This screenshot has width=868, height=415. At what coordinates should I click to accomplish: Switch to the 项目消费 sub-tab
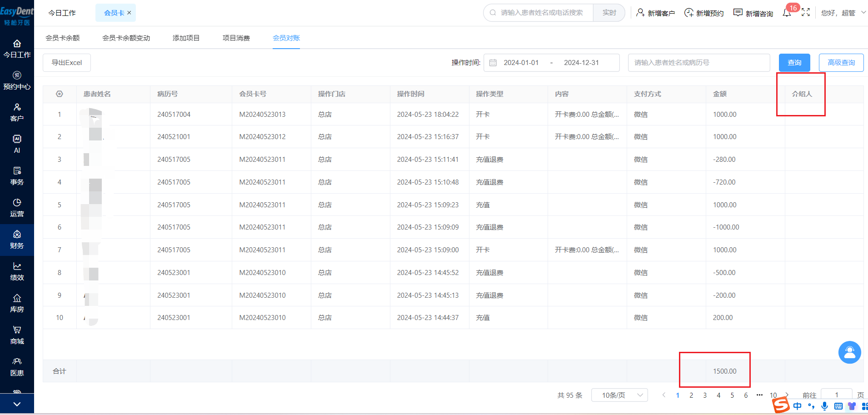click(x=236, y=38)
